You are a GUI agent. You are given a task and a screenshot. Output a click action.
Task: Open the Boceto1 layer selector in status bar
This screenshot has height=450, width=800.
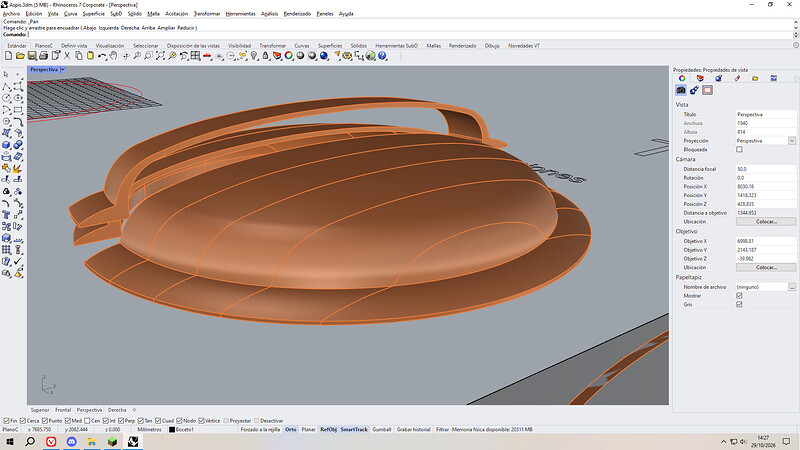tap(181, 430)
